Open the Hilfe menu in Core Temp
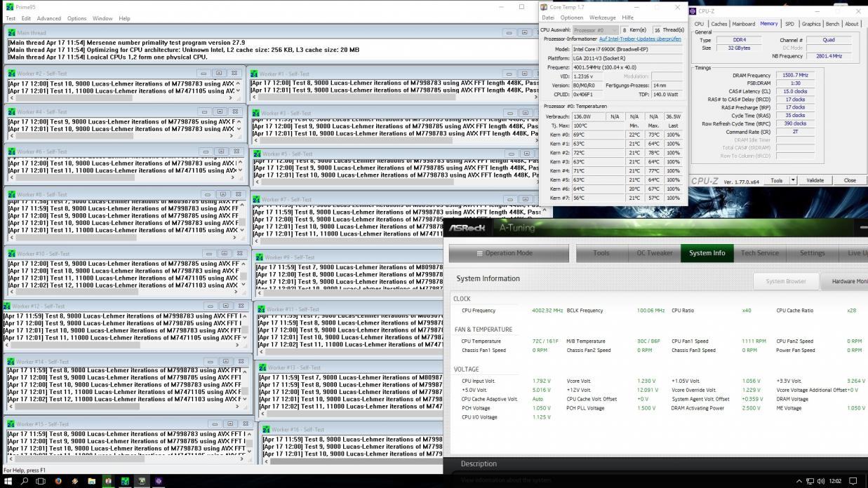Screen dimensions: 868x488 point(627,18)
